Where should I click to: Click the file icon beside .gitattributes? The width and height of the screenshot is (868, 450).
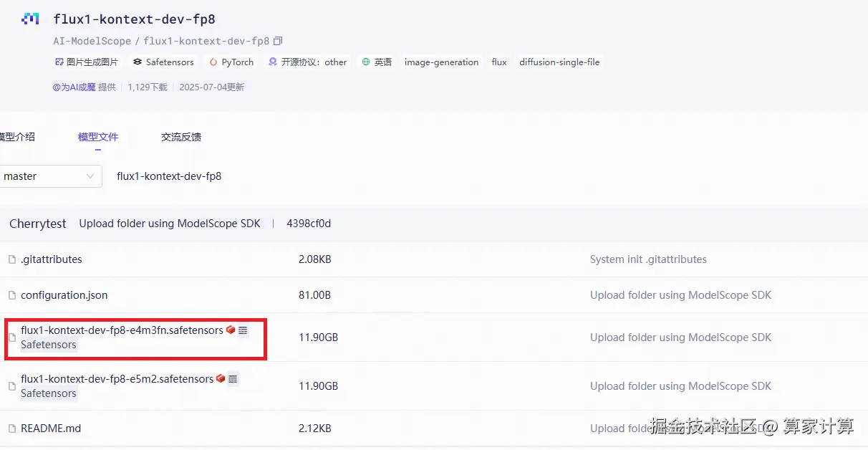[12, 259]
